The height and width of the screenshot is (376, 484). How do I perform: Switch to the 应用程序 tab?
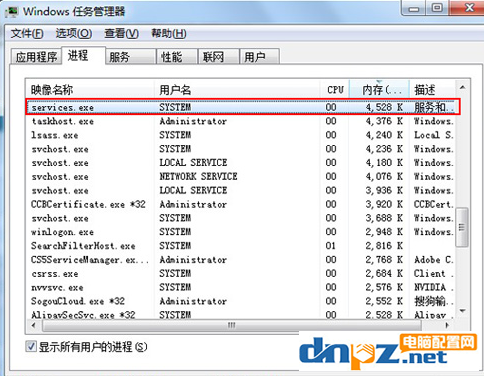coord(36,57)
